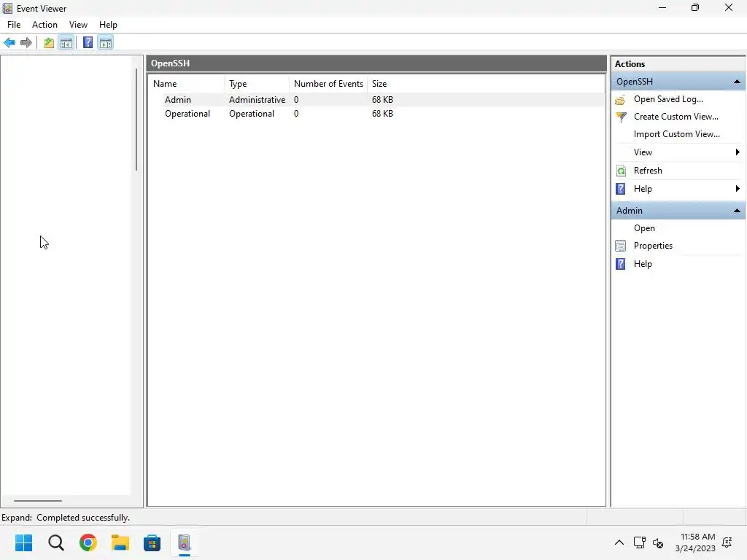Toggle Show/Hide Console Tree toolbar icon
Viewport: 747px width, 560px height.
(x=66, y=43)
